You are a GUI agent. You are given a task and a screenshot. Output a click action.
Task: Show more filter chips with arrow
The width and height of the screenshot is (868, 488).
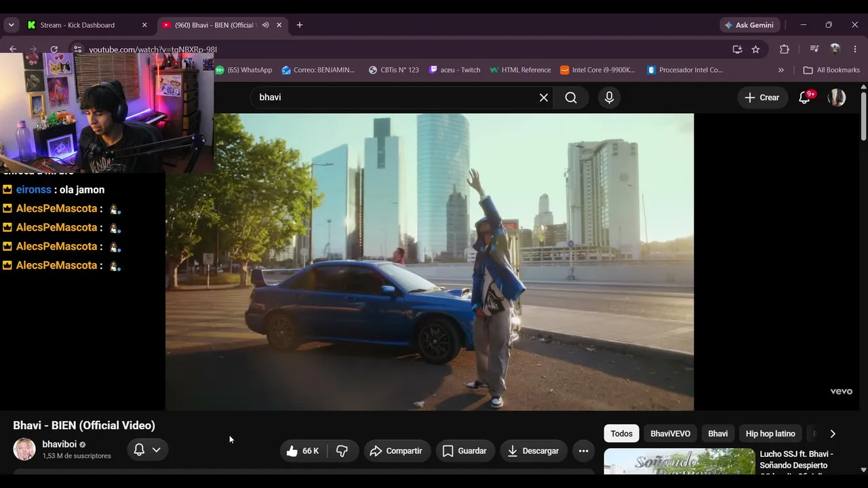point(833,434)
